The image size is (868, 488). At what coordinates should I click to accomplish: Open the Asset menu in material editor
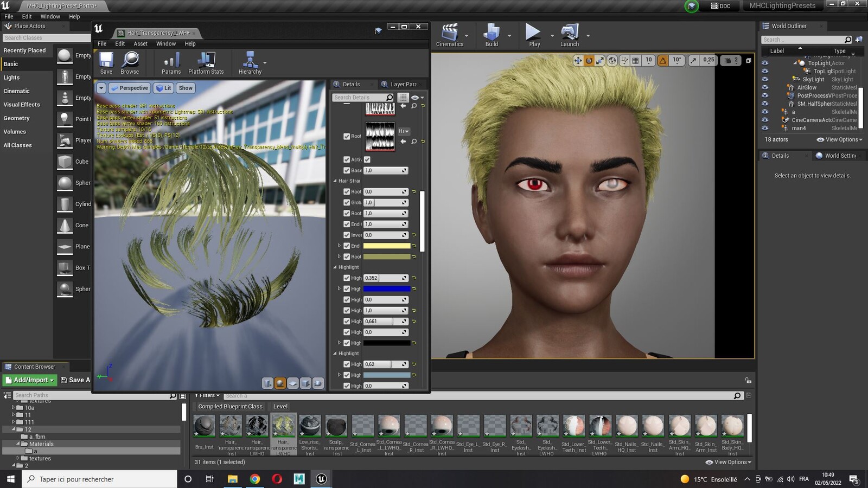[141, 44]
